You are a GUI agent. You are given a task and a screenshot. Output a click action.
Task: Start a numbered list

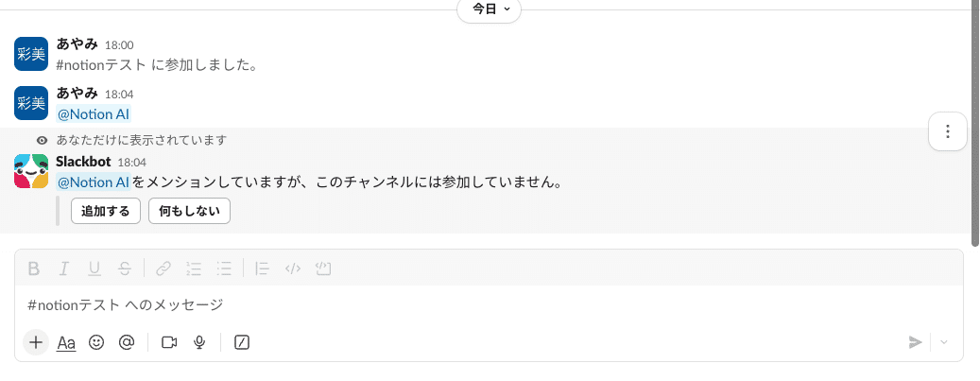click(194, 268)
